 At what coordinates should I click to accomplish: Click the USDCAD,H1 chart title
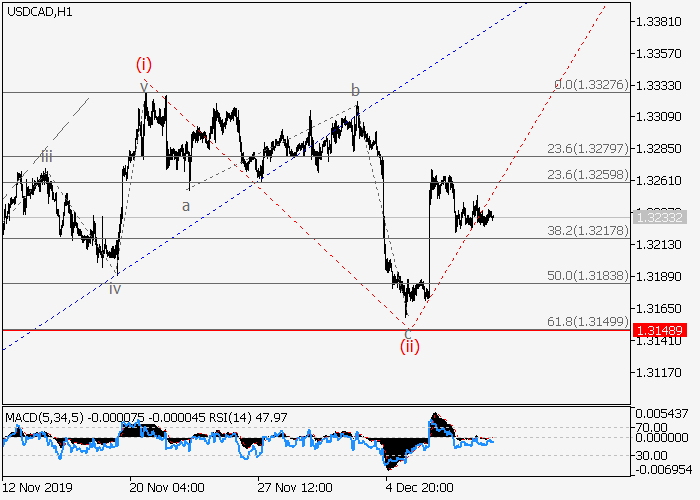point(37,11)
